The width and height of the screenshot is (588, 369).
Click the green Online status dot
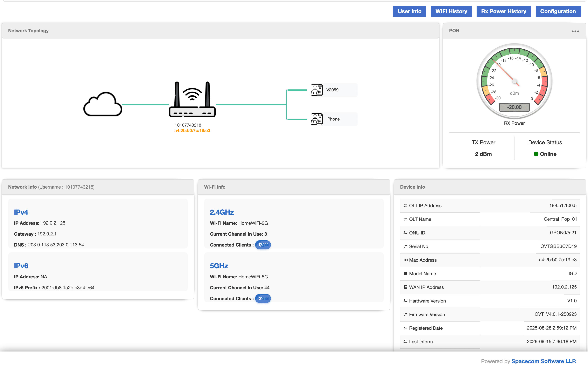click(536, 154)
